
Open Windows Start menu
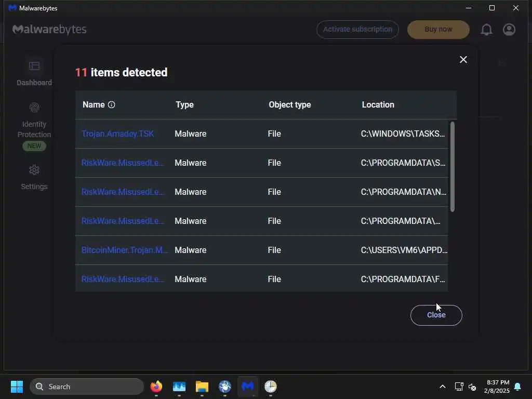[17, 387]
